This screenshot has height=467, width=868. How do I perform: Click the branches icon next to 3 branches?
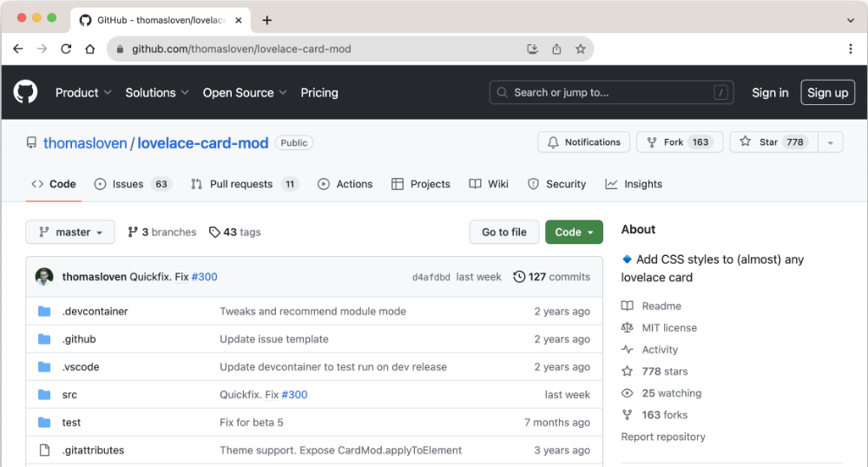pos(132,233)
